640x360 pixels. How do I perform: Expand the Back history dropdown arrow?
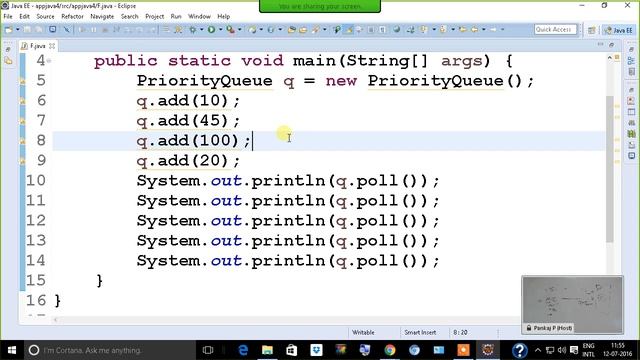click(x=484, y=29)
